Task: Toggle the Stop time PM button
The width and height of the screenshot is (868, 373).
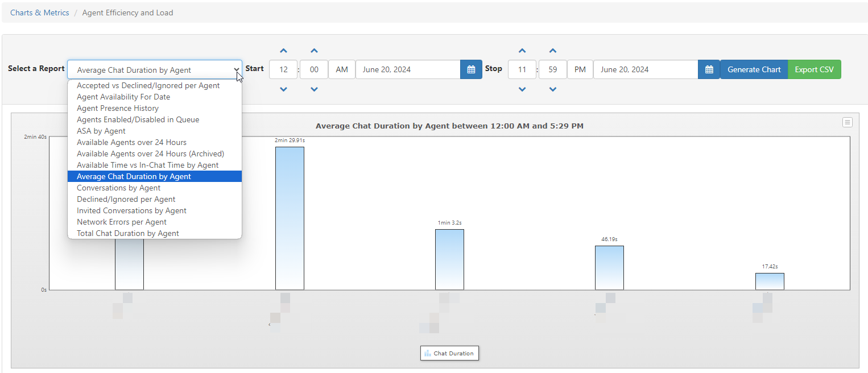Action: pyautogui.click(x=580, y=69)
